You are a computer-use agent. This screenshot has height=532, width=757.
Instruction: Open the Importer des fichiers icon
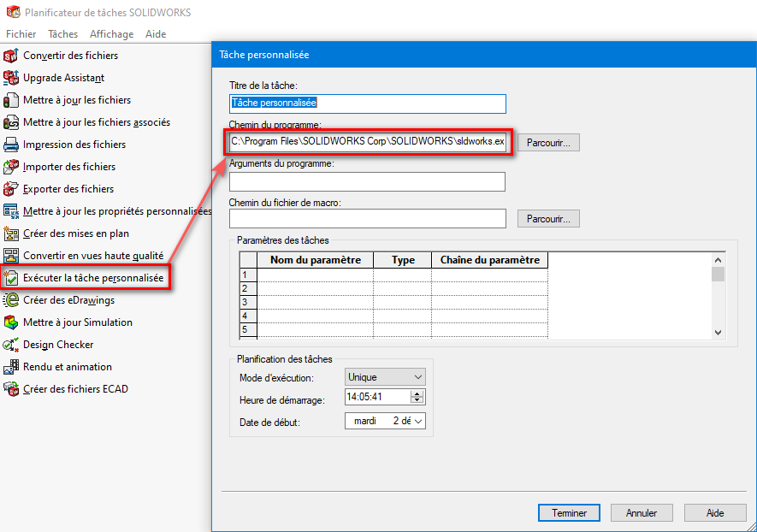pyautogui.click(x=11, y=167)
